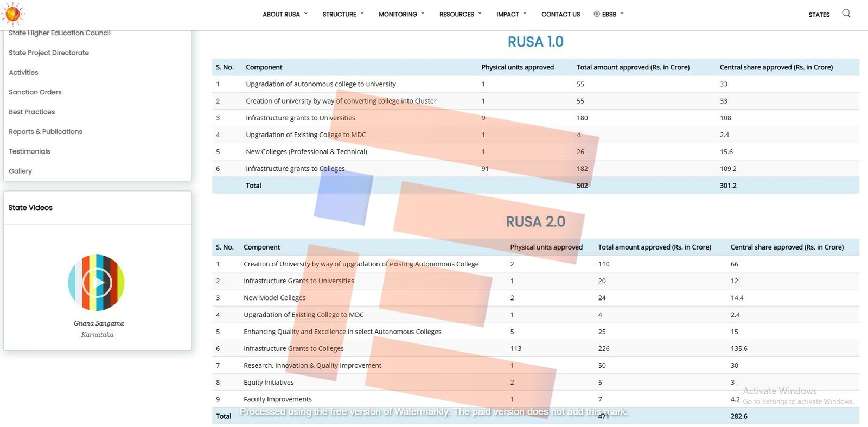Click the 226 total amount cell
868x427 pixels.
(x=604, y=349)
